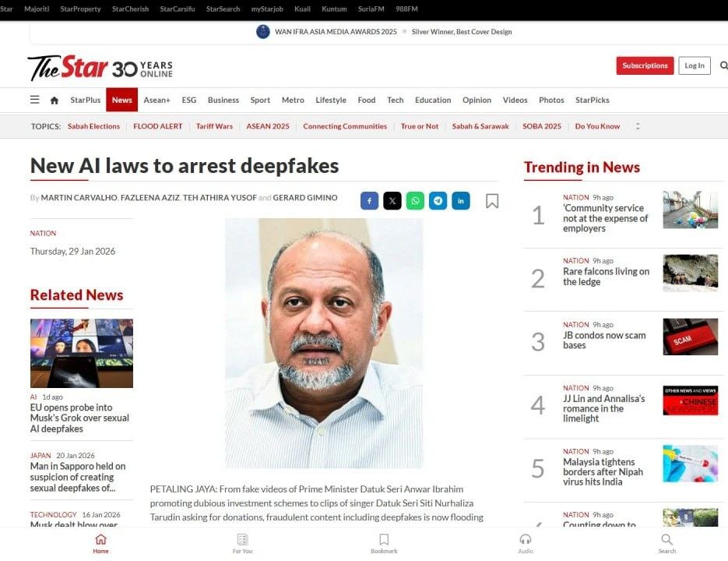Viewport: 728px width, 561px height.
Task: Share the article via WhatsApp
Action: [x=415, y=201]
